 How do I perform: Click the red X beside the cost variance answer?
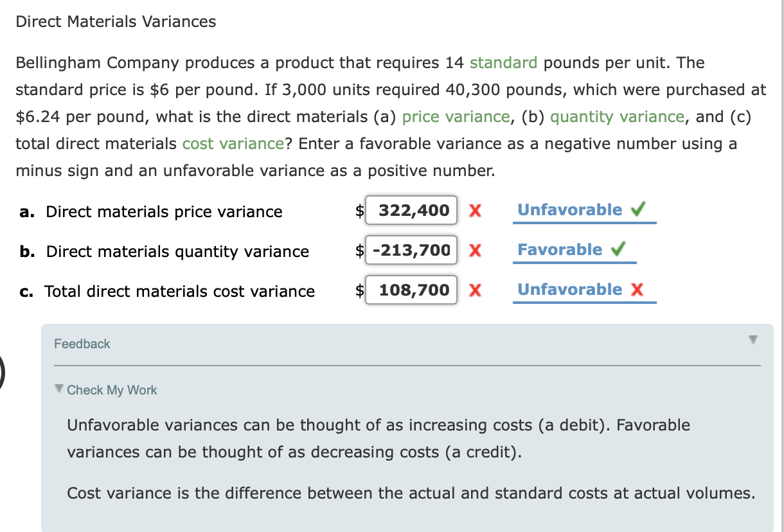pyautogui.click(x=474, y=290)
